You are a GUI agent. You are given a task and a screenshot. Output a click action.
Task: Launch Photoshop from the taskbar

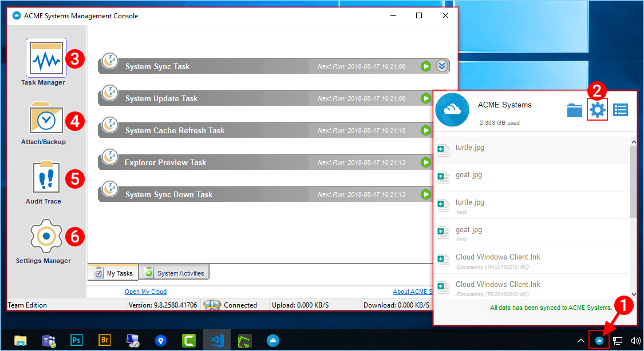(x=76, y=340)
